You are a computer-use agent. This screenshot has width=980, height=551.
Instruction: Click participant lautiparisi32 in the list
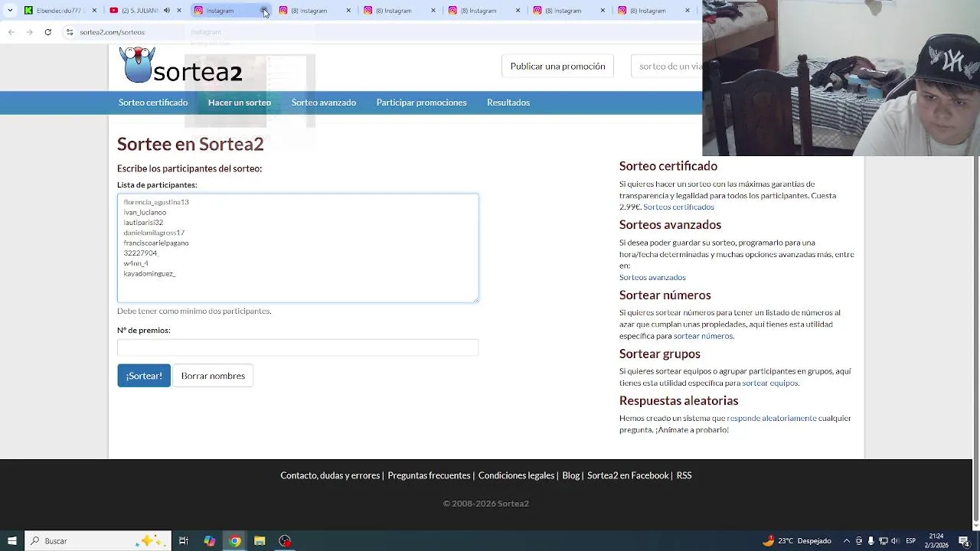coord(143,223)
